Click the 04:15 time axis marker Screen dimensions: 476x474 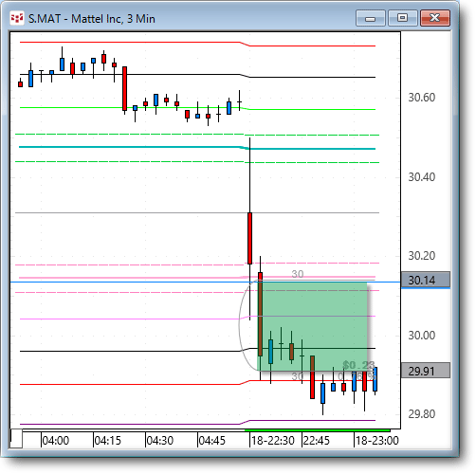click(108, 441)
